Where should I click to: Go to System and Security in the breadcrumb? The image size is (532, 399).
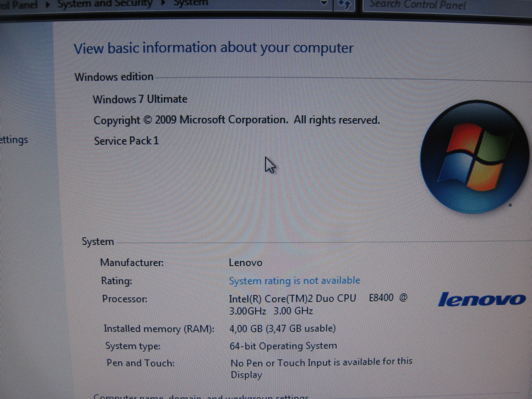click(x=105, y=4)
